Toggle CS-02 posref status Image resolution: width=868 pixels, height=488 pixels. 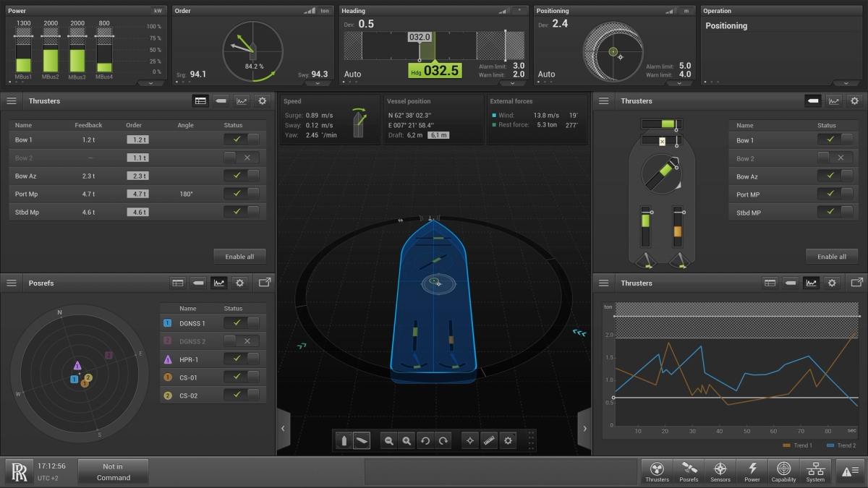tap(242, 395)
